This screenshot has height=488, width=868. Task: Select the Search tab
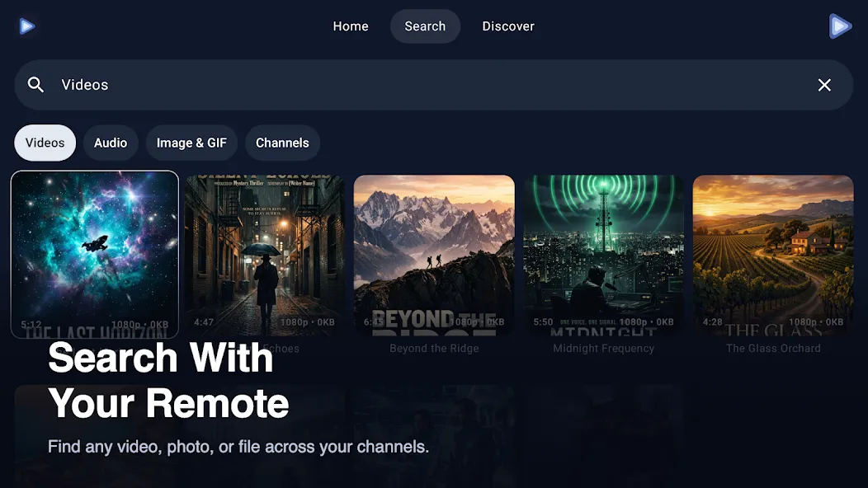pyautogui.click(x=425, y=26)
